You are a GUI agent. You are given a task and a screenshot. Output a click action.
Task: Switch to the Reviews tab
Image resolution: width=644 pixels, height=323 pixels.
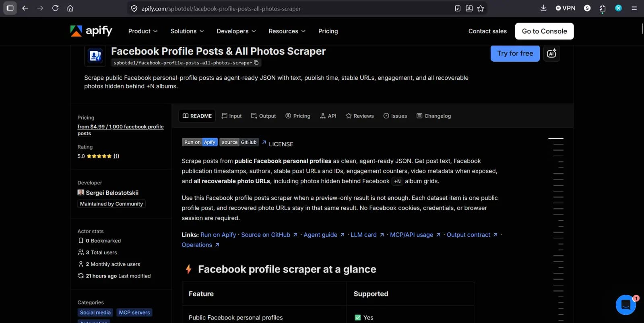coord(359,116)
